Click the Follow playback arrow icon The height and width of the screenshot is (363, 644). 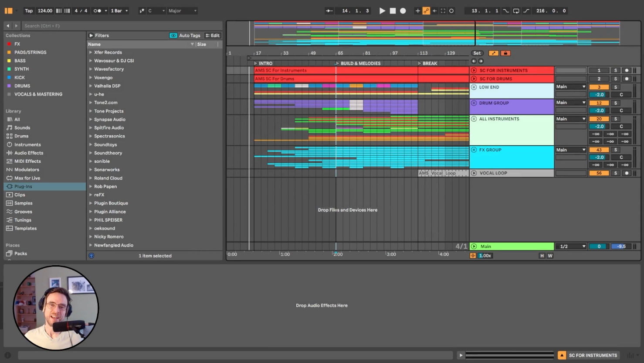tap(329, 11)
